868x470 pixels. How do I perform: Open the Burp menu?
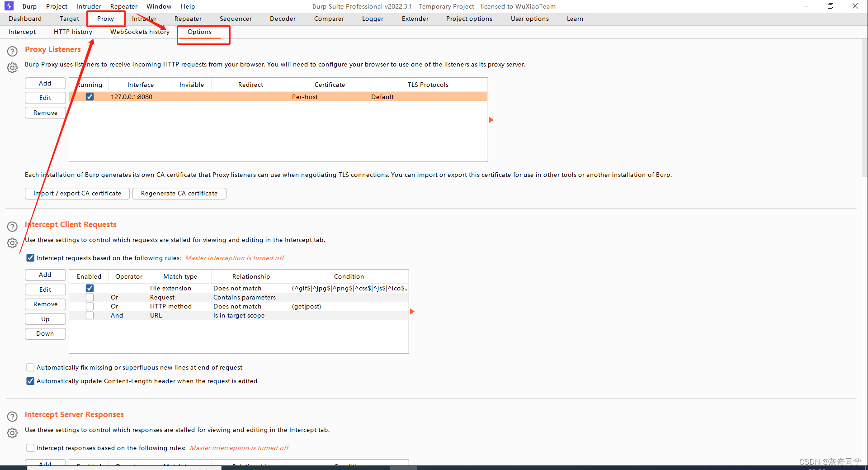[29, 6]
